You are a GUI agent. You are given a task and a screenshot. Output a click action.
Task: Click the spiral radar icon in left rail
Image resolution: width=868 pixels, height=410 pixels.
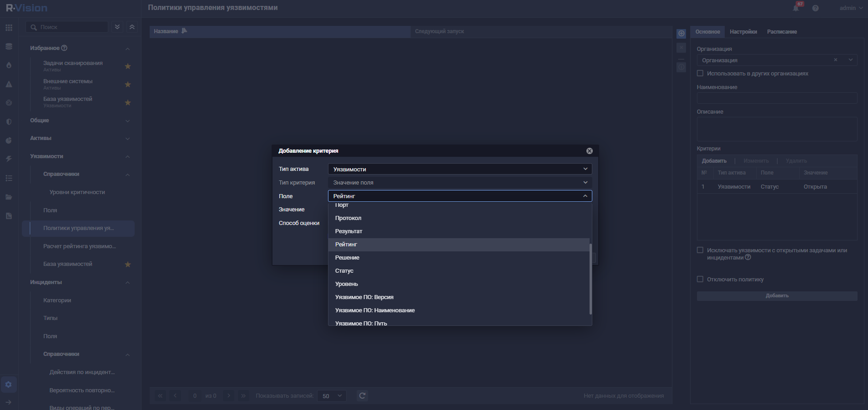(9, 103)
